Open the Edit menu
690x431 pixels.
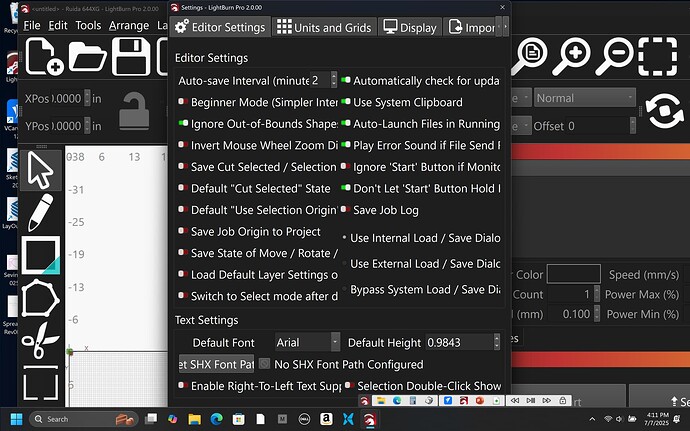pos(58,26)
